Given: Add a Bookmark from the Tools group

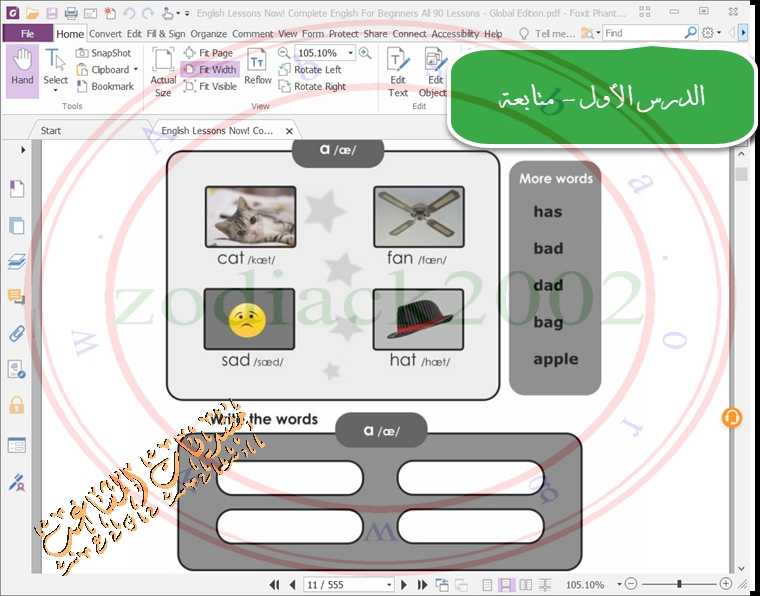Looking at the screenshot, I should tap(105, 86).
